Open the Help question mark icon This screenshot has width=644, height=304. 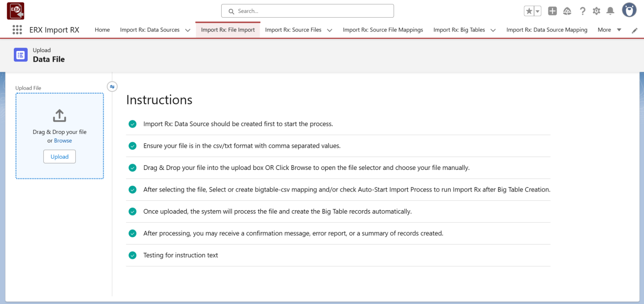(582, 11)
